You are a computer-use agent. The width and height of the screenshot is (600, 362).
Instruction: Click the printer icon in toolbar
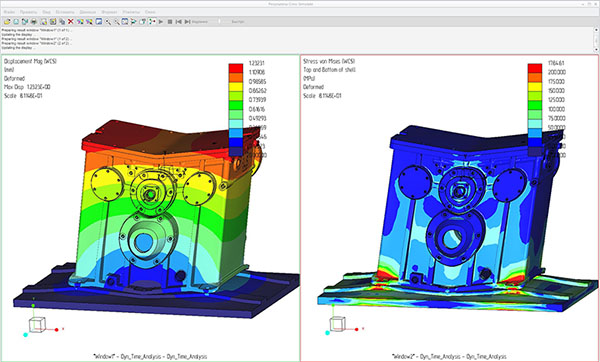pos(34,22)
